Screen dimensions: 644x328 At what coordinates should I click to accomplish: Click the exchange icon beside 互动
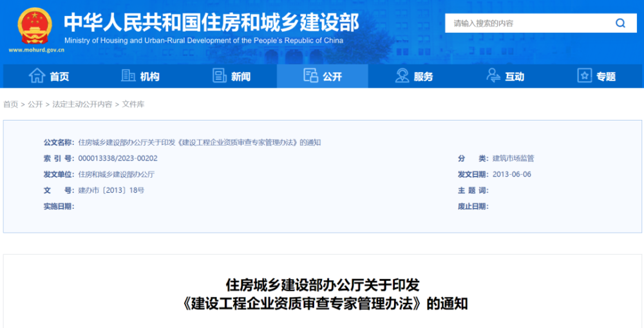[493, 76]
